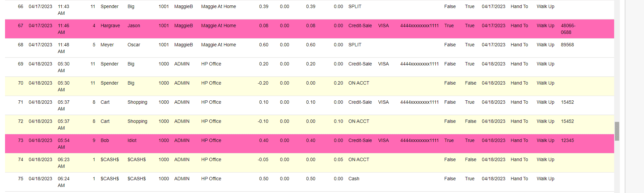The height and width of the screenshot is (193, 644).
Task: Select the Cash payment type in row 75
Action: coord(354,179)
